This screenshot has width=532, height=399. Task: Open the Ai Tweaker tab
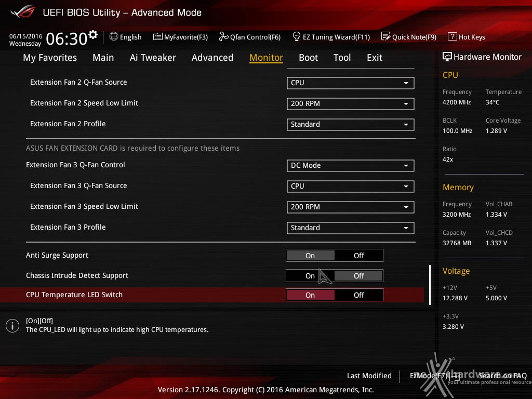[153, 58]
